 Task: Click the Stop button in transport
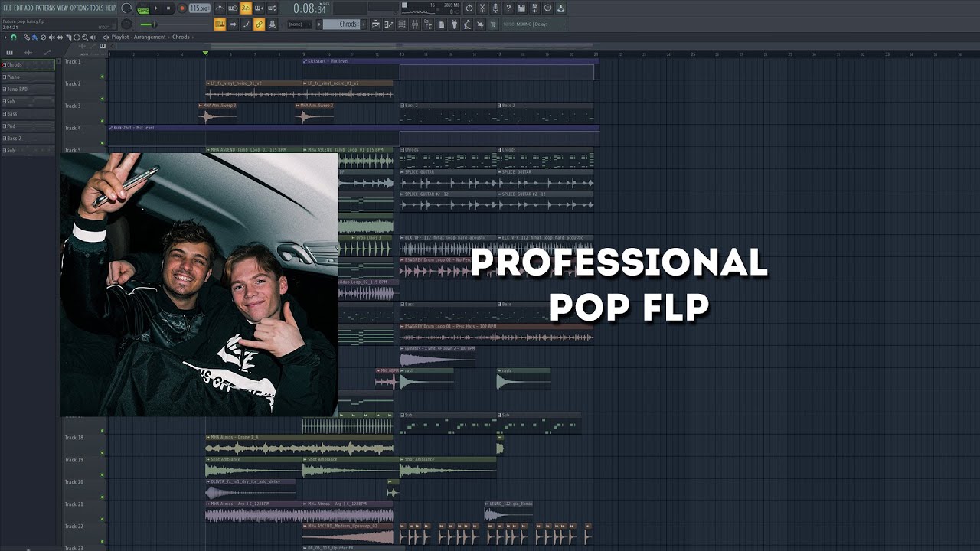[168, 8]
